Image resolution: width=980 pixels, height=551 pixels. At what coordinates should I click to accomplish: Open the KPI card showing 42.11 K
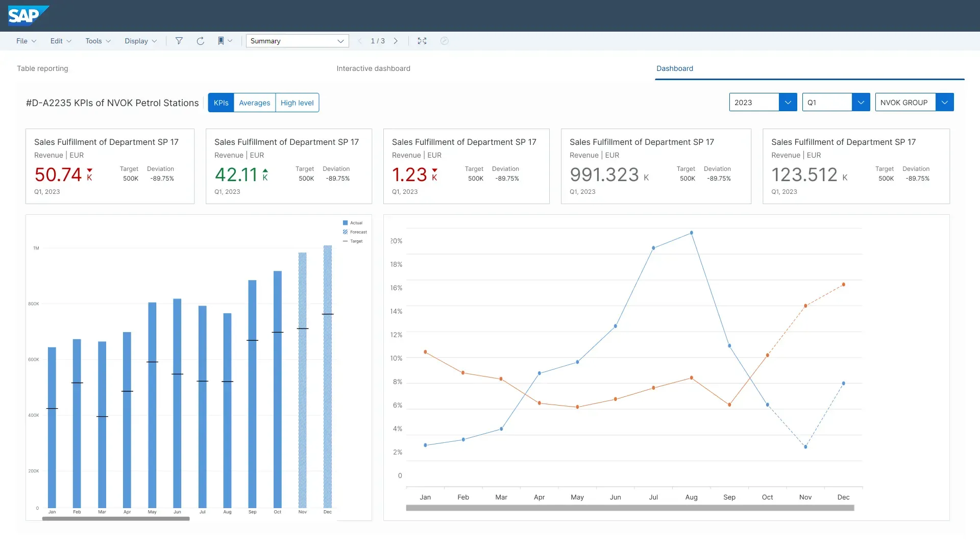coord(289,166)
